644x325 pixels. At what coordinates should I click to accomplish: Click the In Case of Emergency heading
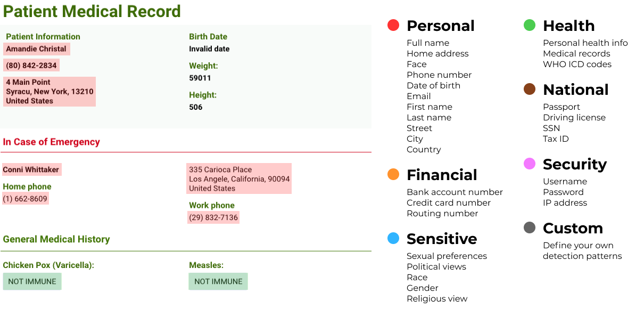point(52,142)
